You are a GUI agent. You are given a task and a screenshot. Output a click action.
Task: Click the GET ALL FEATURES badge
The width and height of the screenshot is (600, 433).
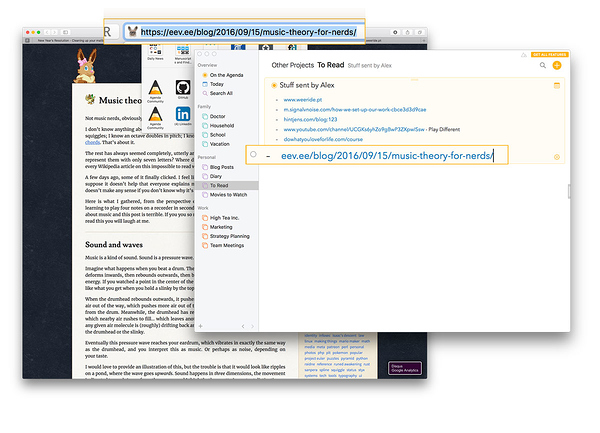549,55
